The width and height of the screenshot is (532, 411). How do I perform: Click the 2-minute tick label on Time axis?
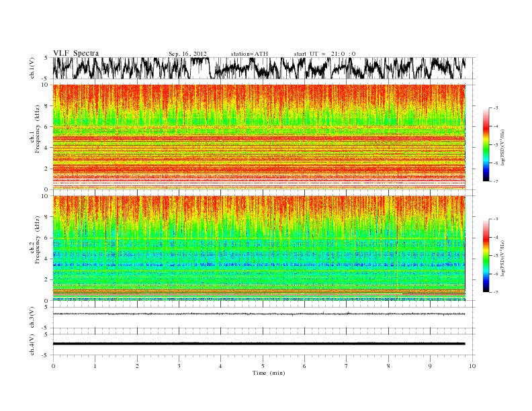tap(137, 366)
